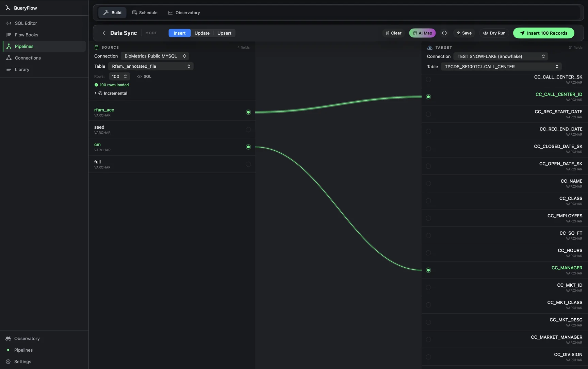
Task: Switch to Schedule tab
Action: pyautogui.click(x=145, y=13)
